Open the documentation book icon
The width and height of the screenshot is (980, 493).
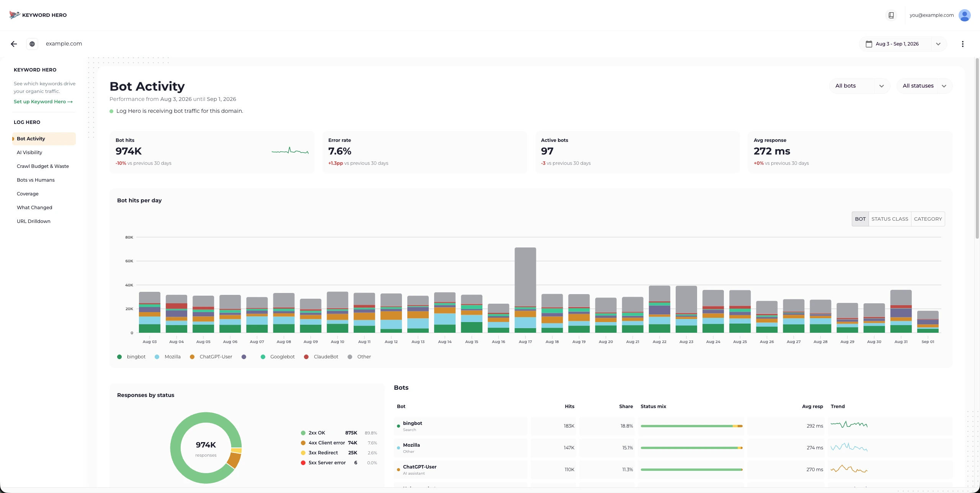[891, 15]
